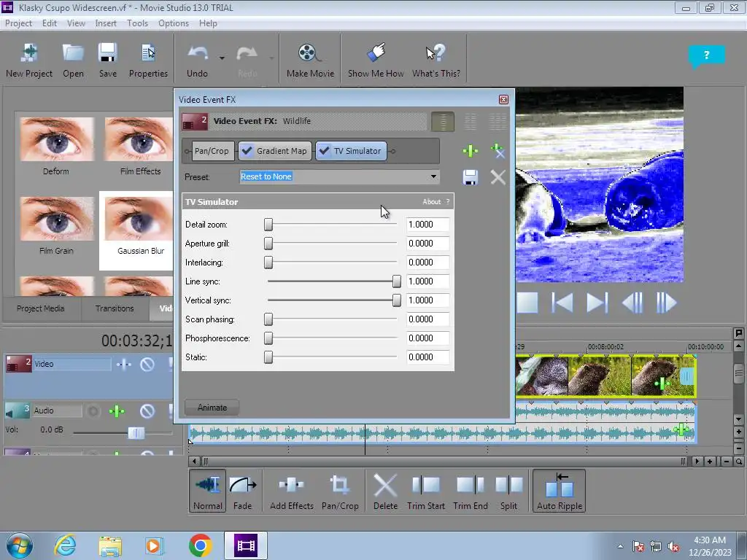This screenshot has width=747, height=560.
Task: Open Audio track FX green icon
Action: [117, 411]
